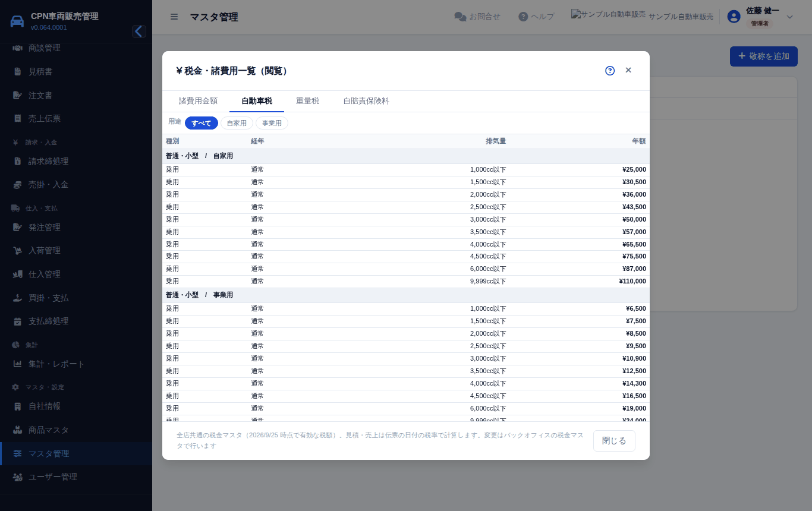Switch to the 自賠責保険料 tab

366,101
